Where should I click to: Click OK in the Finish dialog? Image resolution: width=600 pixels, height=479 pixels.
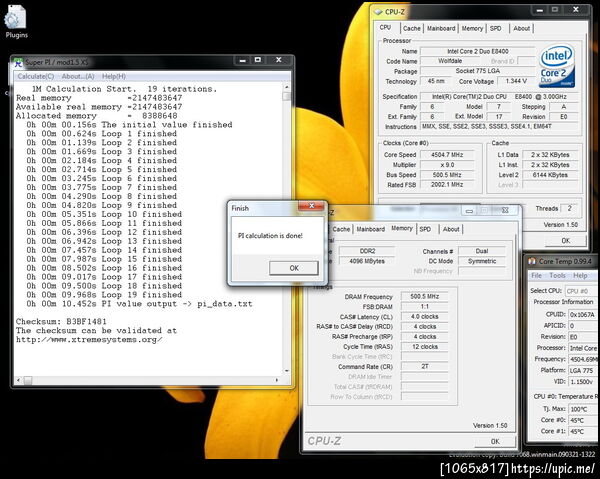tap(293, 268)
